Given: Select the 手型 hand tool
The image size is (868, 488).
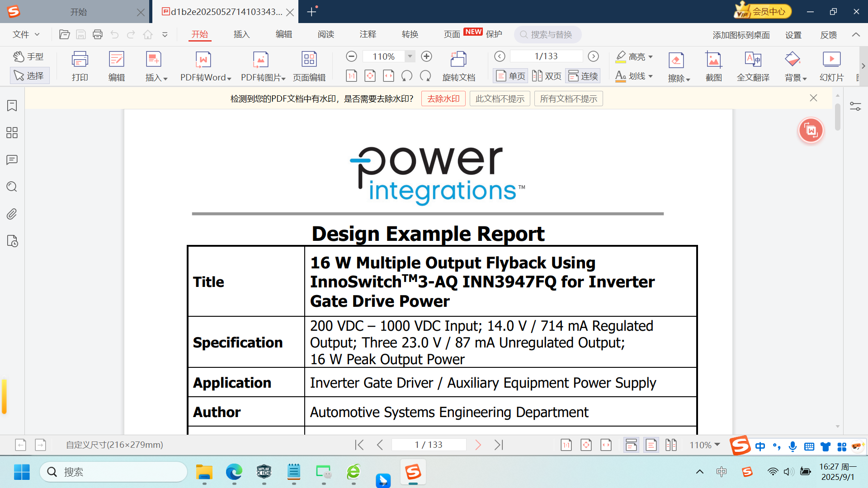Looking at the screenshot, I should pos(28,56).
